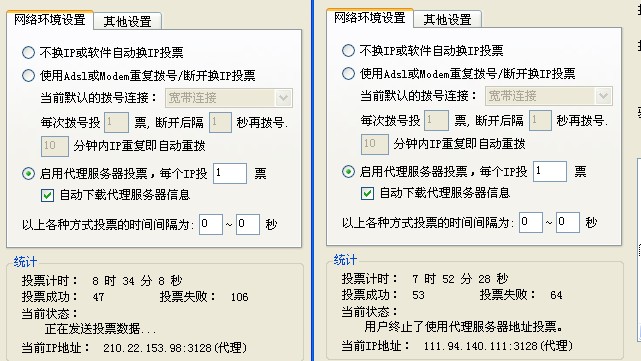This screenshot has height=361, width=641.
Task: Open 网络环境设置 tab in right window
Action: [370, 17]
